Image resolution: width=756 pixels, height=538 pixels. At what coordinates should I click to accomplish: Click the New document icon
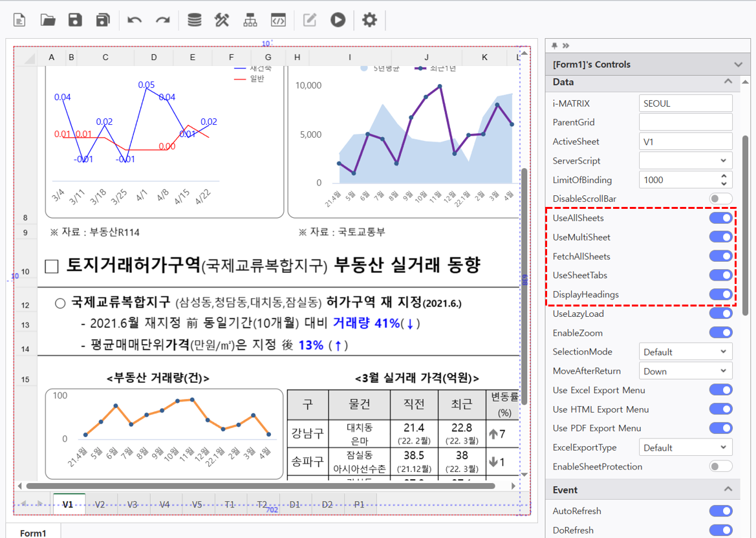tap(19, 20)
